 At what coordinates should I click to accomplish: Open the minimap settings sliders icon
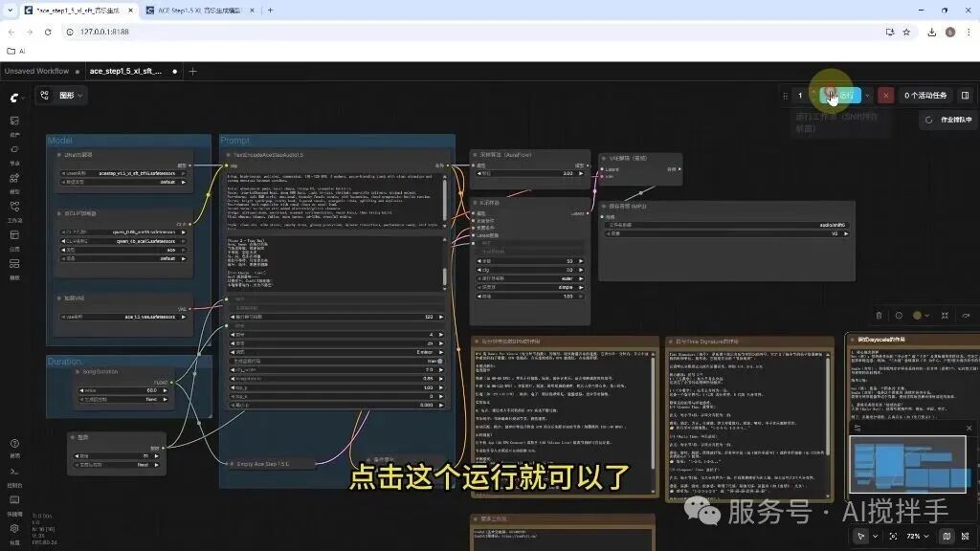[x=857, y=428]
